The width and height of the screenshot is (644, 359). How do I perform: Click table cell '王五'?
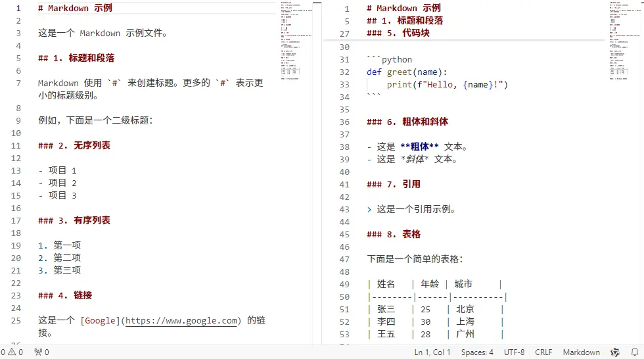(386, 335)
